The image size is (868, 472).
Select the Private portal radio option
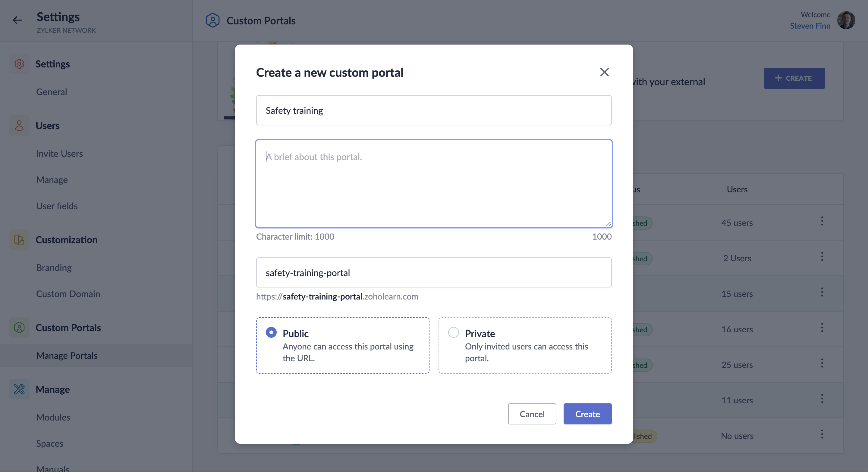454,332
